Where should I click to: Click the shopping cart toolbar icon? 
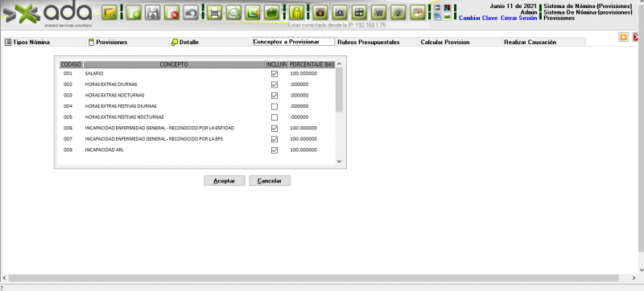coord(379,13)
